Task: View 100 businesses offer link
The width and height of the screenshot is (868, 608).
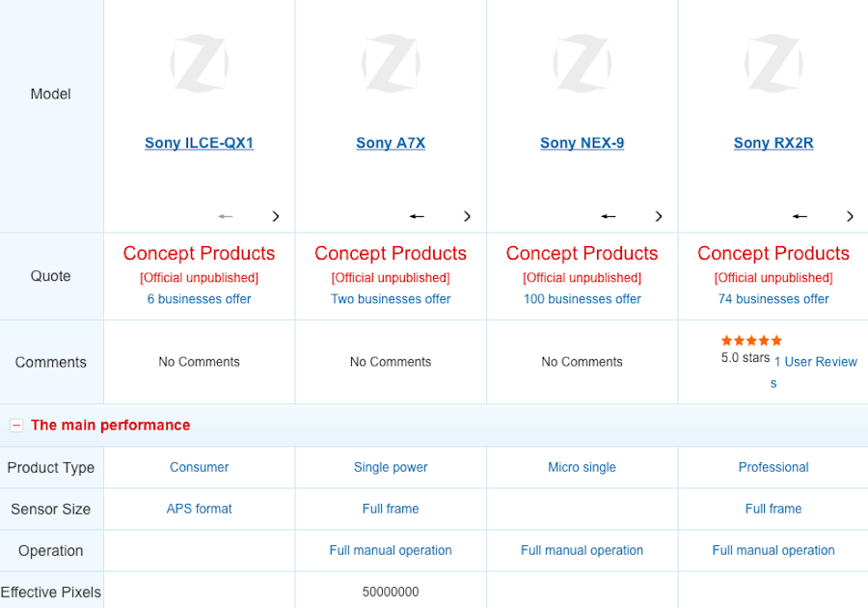Action: [582, 299]
